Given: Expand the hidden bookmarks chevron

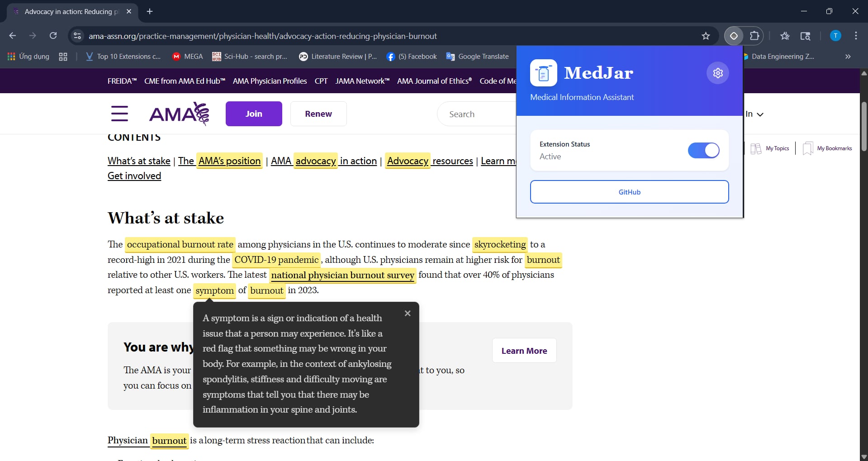Looking at the screenshot, I should (848, 57).
